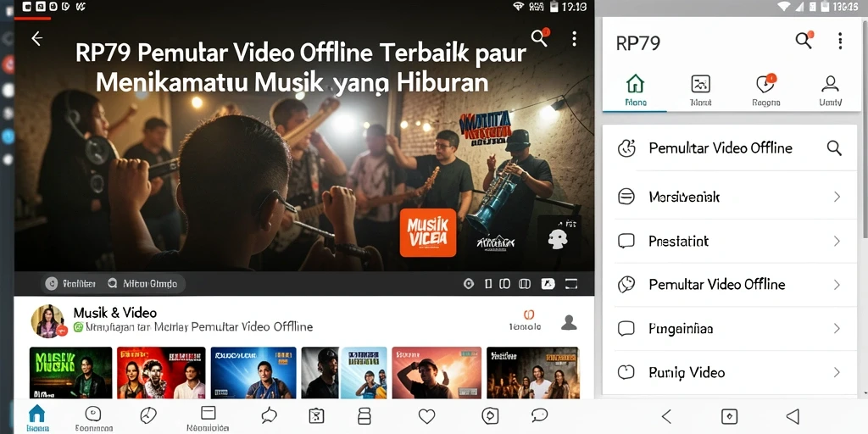Click the target circle icon in player controls

tap(469, 284)
